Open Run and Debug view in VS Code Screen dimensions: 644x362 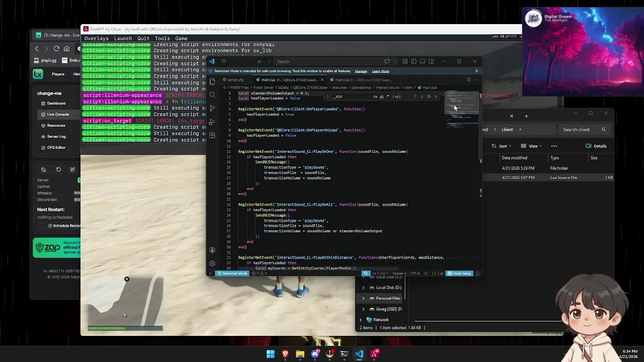[212, 122]
